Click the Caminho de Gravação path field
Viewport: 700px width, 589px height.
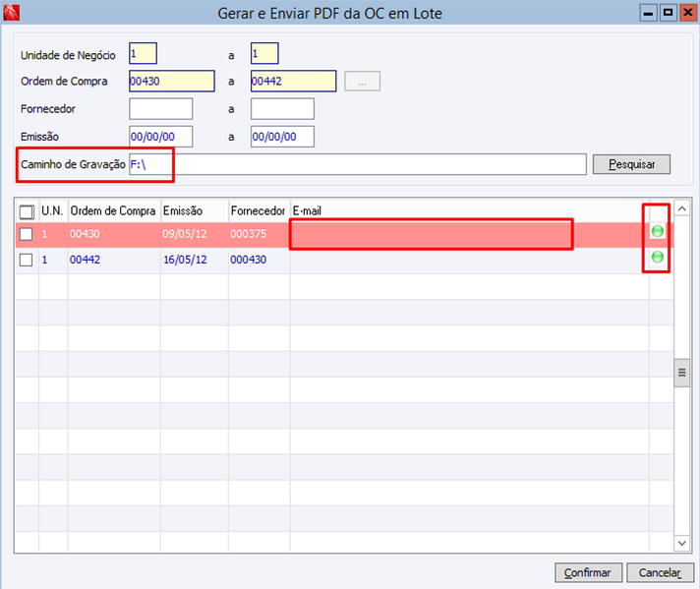click(x=358, y=164)
